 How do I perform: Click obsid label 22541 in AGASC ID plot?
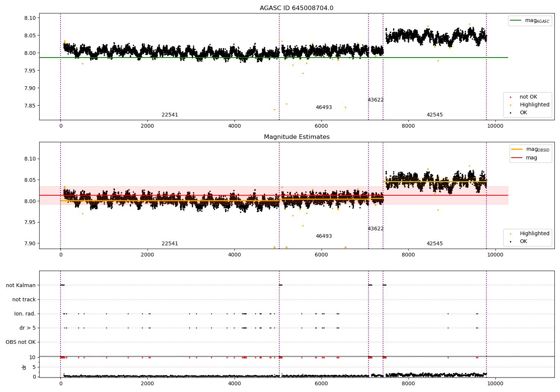pos(170,115)
